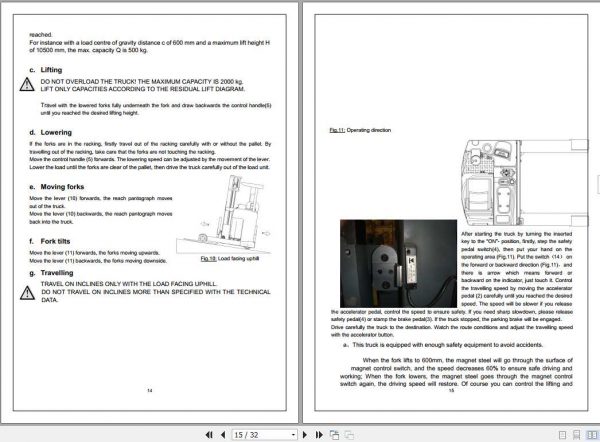Click 'TRAVEL ON INCLINES ONLY' warning line
This screenshot has height=442, width=600.
[129, 284]
